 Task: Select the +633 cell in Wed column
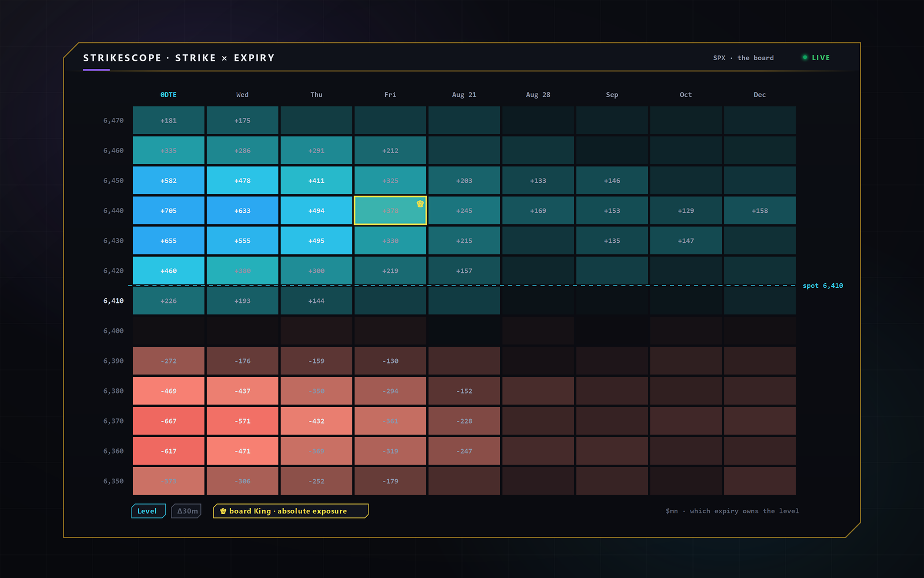pyautogui.click(x=243, y=210)
